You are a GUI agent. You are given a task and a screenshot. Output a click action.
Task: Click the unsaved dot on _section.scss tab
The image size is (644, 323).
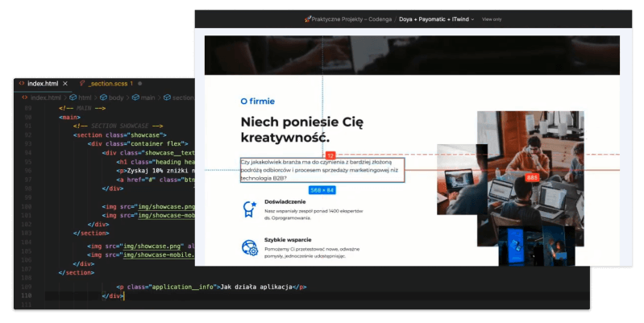pos(139,83)
